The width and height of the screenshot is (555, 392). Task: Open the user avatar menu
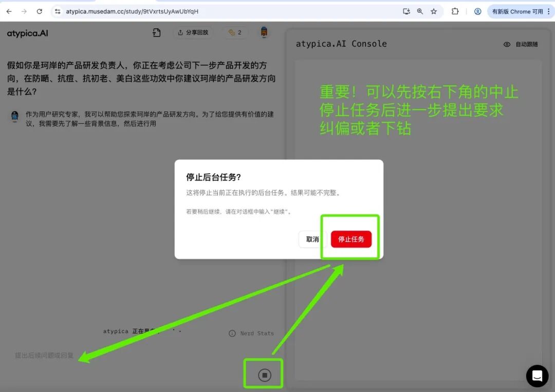pos(264,32)
